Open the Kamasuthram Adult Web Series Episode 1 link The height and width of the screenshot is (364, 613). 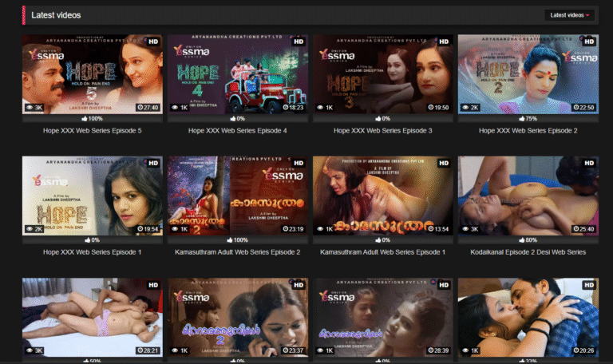382,252
